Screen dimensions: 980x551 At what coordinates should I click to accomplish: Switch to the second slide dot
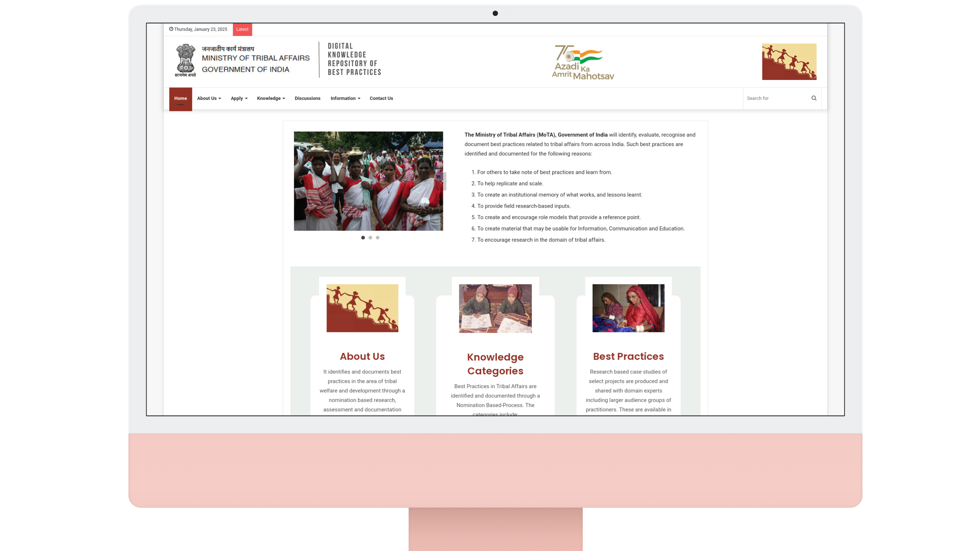tap(370, 238)
